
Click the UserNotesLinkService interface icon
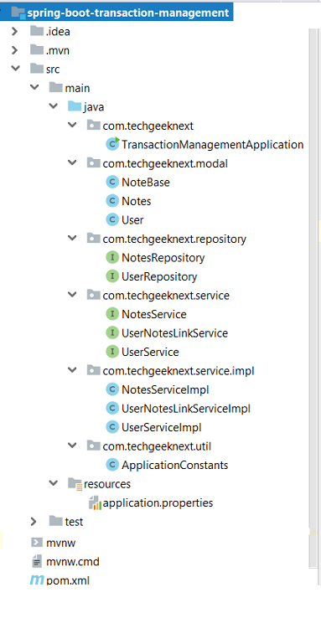(112, 332)
